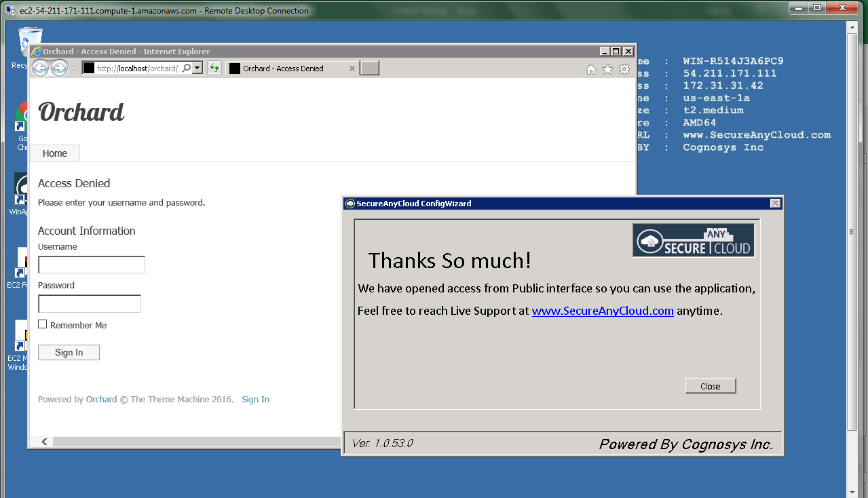Screen dimensions: 868x498
Task: Select the Home menu item
Action: pyautogui.click(x=55, y=153)
